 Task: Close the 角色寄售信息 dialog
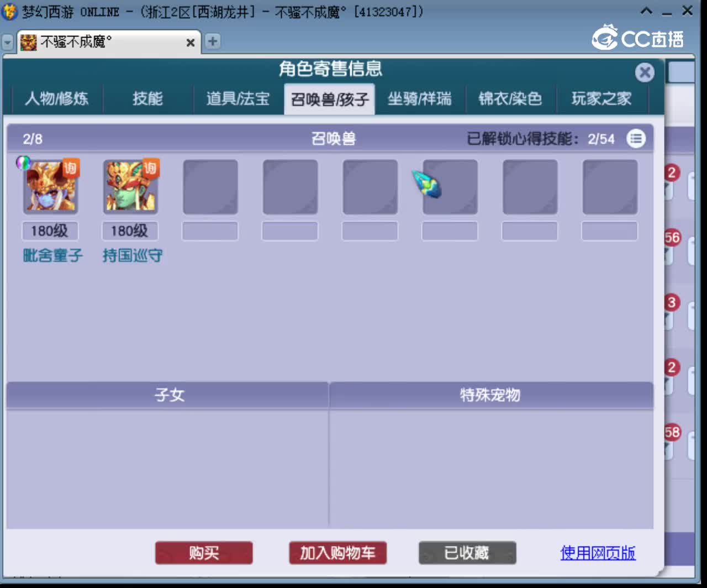[x=645, y=72]
